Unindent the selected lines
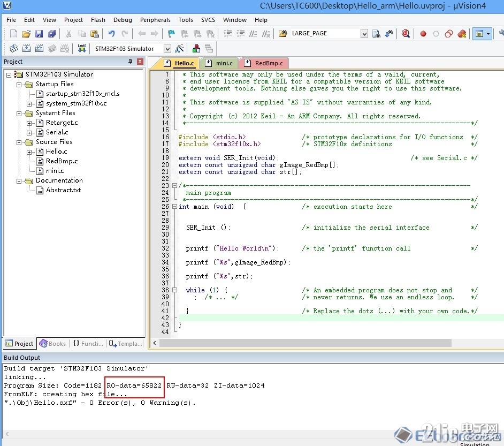 pos(240,33)
